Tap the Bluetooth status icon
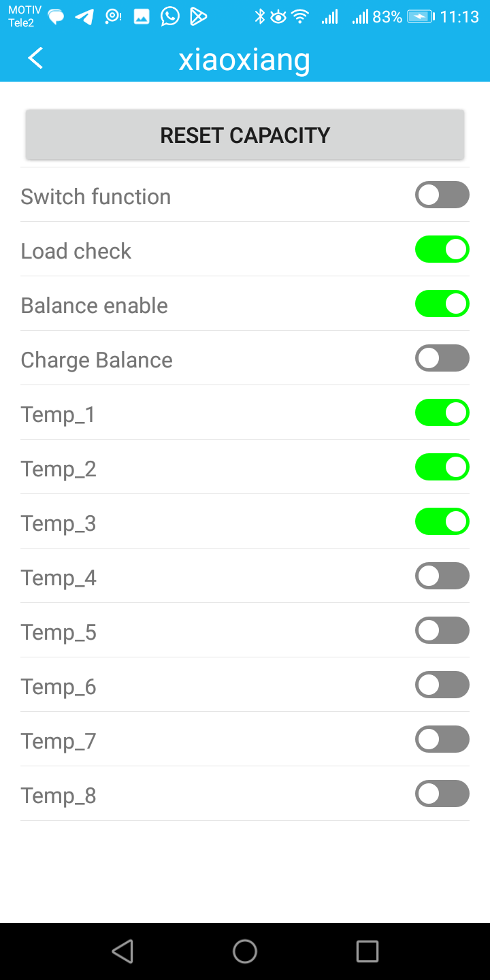 tap(259, 17)
